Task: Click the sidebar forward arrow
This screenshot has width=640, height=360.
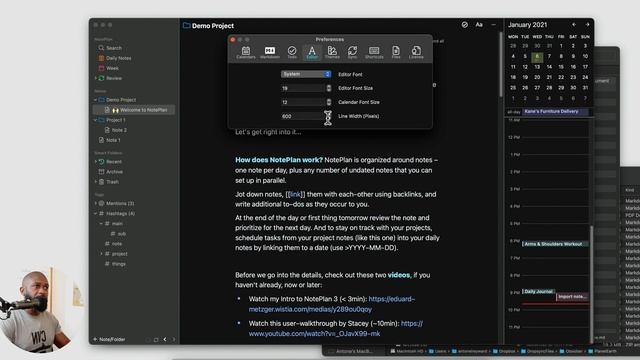Action: pyautogui.click(x=173, y=339)
